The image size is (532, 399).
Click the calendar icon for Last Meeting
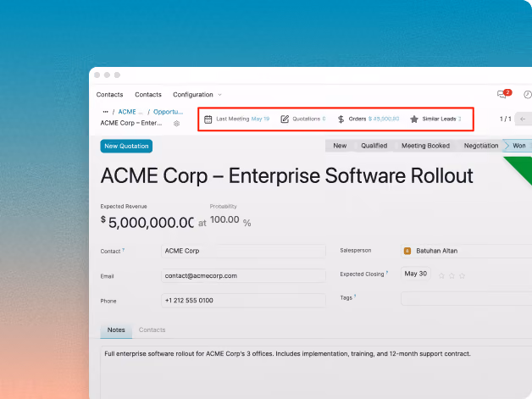coord(208,119)
